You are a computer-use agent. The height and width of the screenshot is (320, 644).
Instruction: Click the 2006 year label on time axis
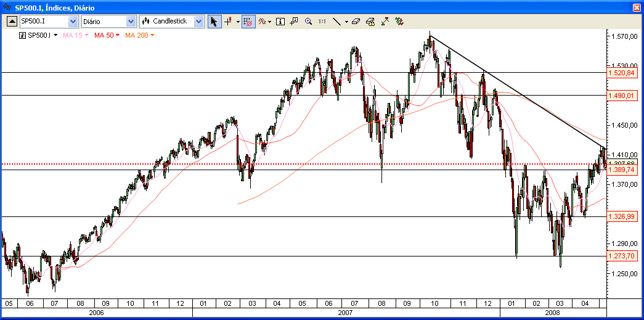point(96,313)
